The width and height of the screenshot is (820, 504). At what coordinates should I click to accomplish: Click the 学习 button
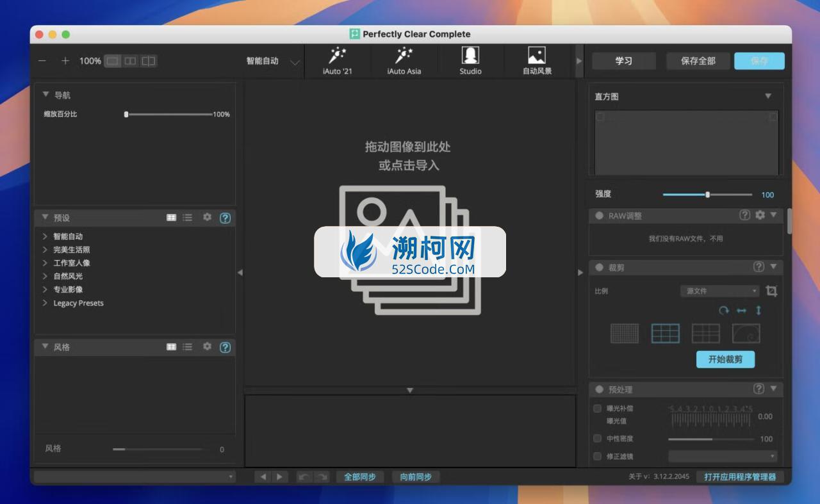click(624, 61)
